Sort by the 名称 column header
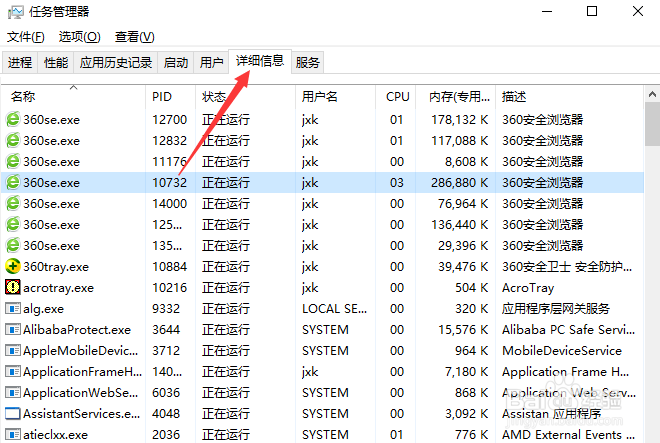This screenshot has height=443, width=660. point(73,96)
